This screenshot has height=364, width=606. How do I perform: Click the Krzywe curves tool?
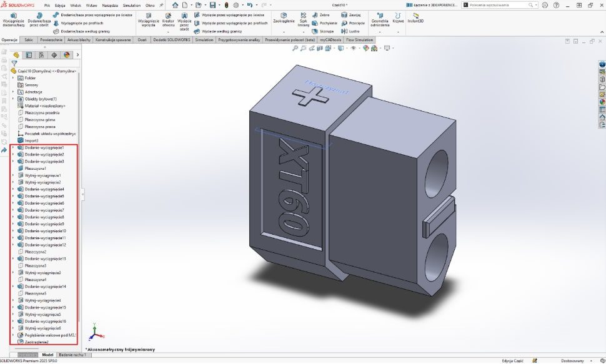point(398,17)
